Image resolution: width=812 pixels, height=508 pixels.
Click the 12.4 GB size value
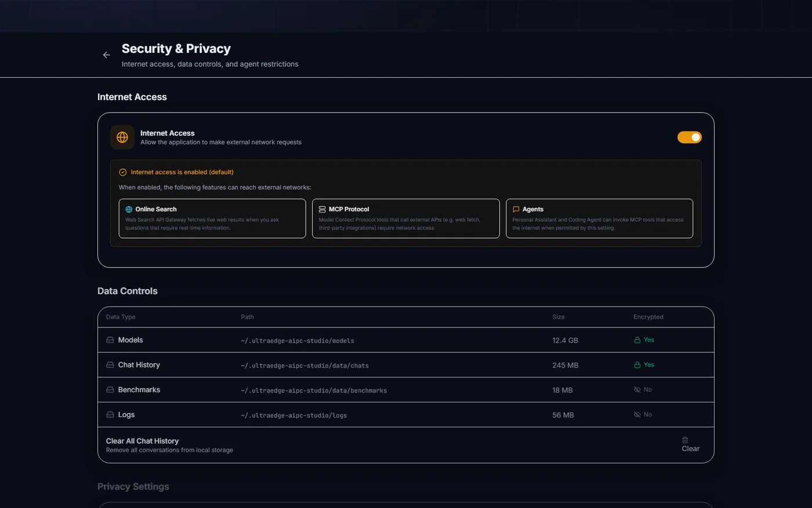pos(565,340)
